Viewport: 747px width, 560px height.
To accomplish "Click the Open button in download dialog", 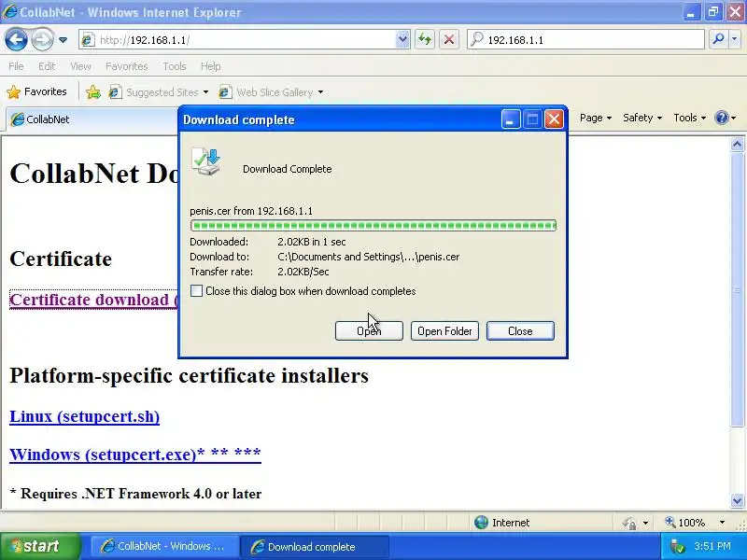I will pyautogui.click(x=369, y=331).
